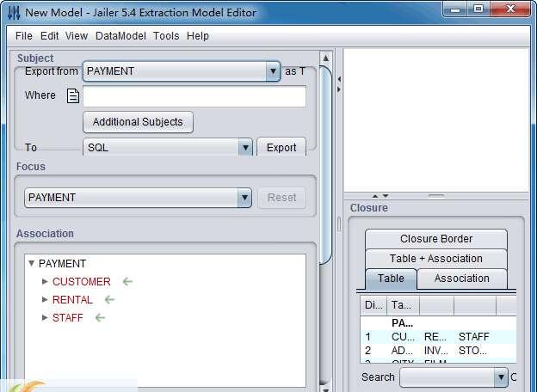The height and width of the screenshot is (392, 537).
Task: Open the SQL export format dropdown
Action: click(x=244, y=148)
